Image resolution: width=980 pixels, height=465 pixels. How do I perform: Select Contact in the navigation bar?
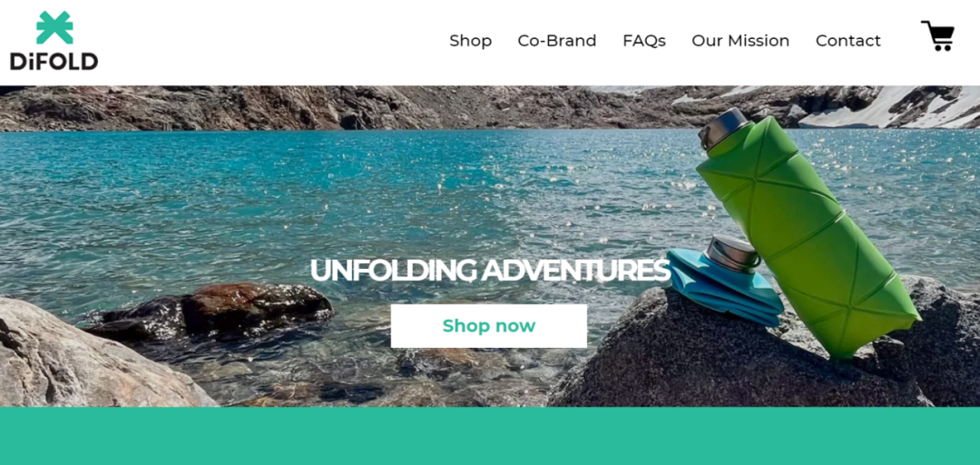click(848, 41)
